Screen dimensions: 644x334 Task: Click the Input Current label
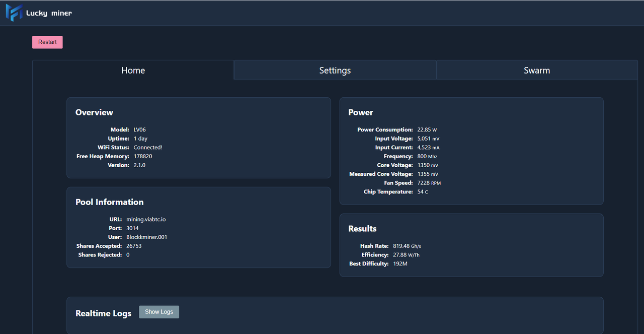(x=394, y=148)
